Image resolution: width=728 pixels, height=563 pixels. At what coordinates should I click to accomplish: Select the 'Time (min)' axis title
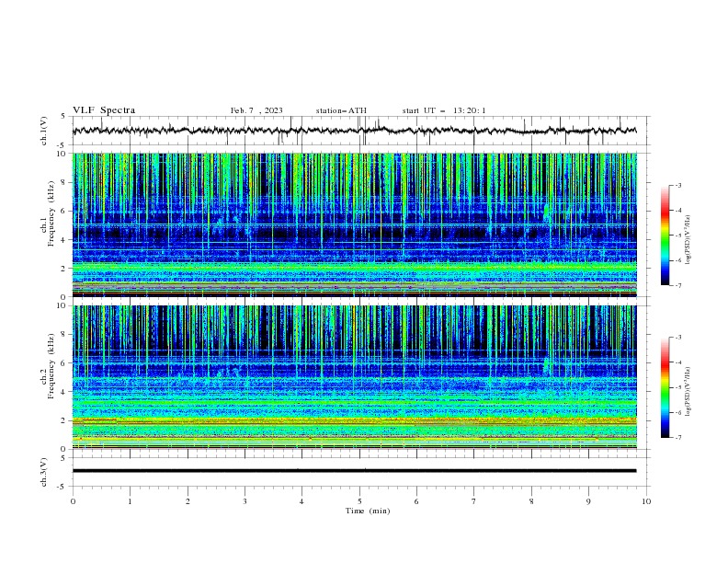[368, 511]
